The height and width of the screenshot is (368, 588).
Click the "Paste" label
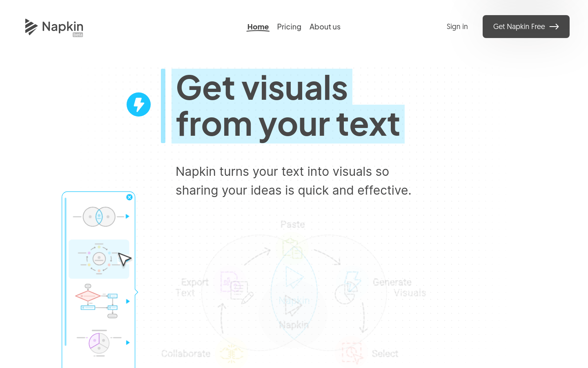point(293,224)
